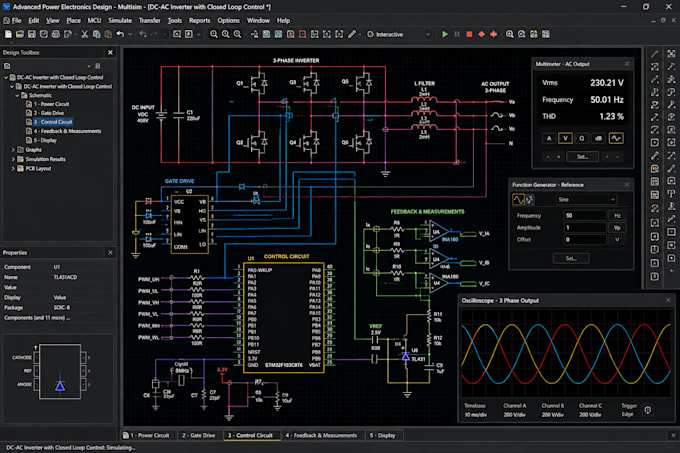The width and height of the screenshot is (680, 453).
Task: Click the New document toolbar icon
Action: click(8, 34)
